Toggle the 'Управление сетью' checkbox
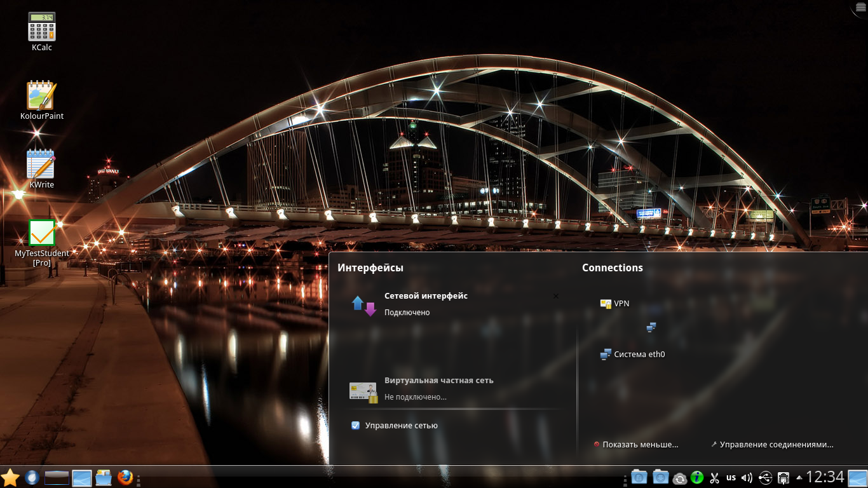Image resolution: width=868 pixels, height=488 pixels. click(x=356, y=426)
